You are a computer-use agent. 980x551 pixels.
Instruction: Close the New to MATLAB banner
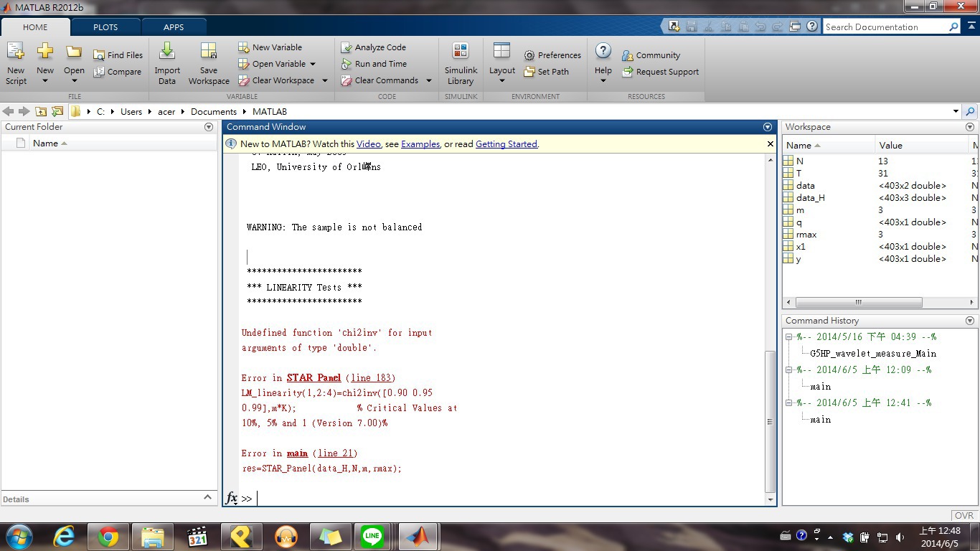pyautogui.click(x=771, y=143)
